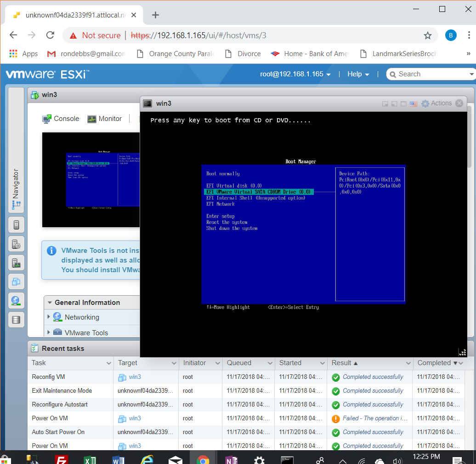Bookmark this page with the star icon

pos(427,35)
